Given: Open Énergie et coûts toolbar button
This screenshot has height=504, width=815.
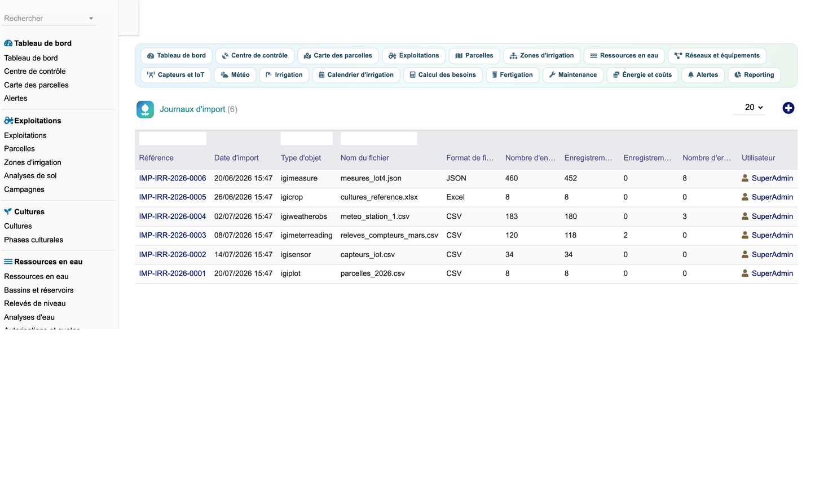Looking at the screenshot, I should [x=642, y=75].
